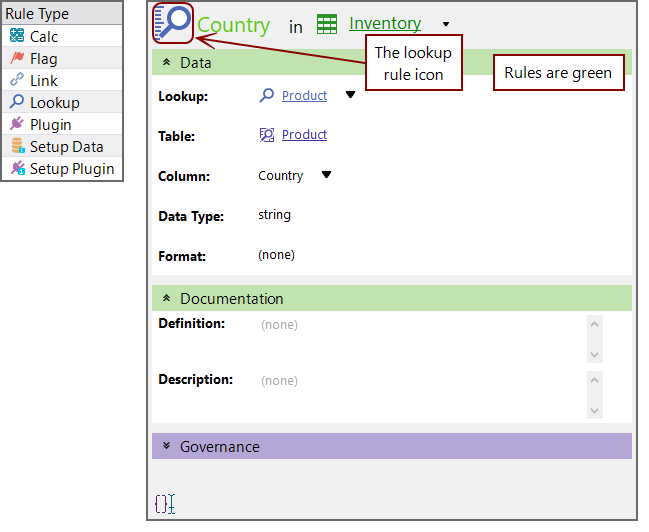The width and height of the screenshot is (649, 532).
Task: Open dropdown arrow next to Inventory
Action: (446, 24)
